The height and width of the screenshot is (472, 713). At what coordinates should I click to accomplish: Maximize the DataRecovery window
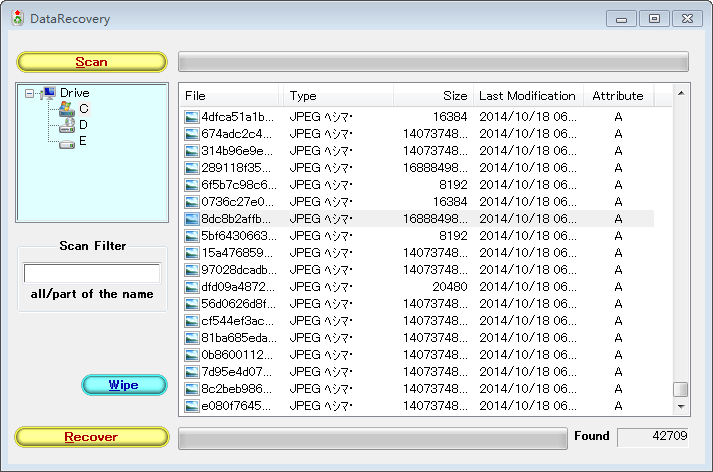(x=654, y=19)
